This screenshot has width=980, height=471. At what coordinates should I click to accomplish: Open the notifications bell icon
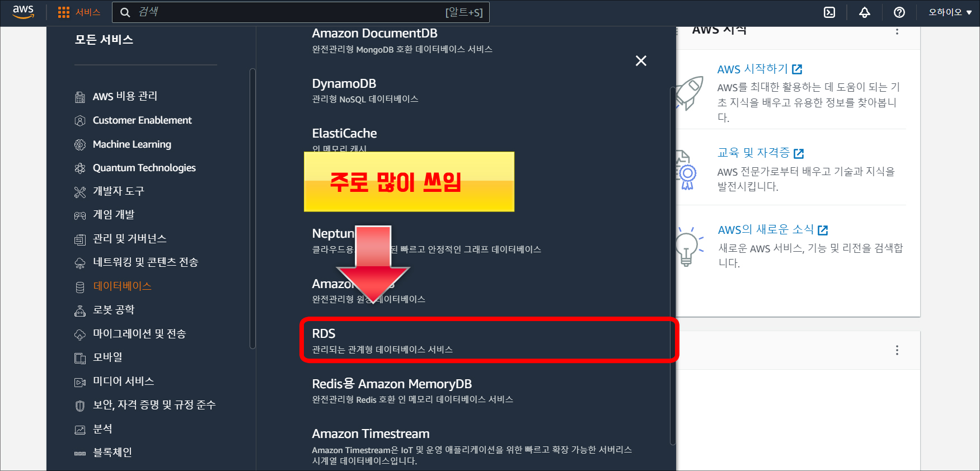click(x=865, y=12)
